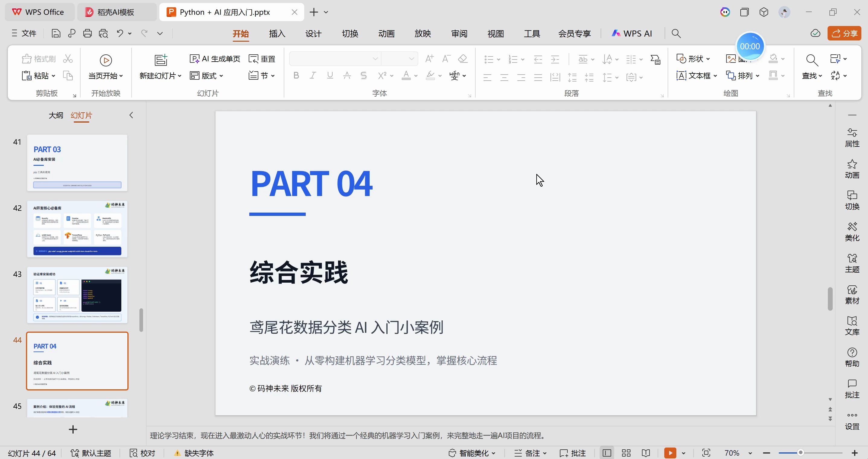Toggle Underline formatting

(x=330, y=75)
